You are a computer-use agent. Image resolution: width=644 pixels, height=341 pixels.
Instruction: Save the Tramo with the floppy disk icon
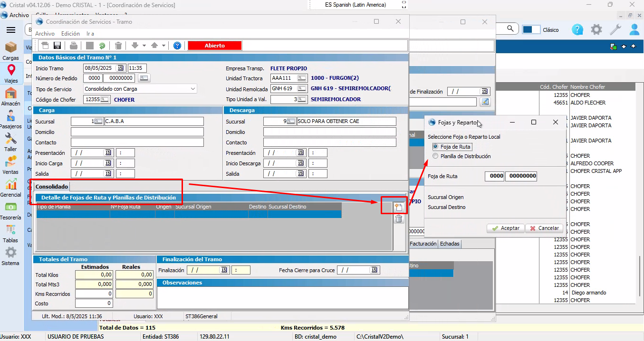tap(58, 46)
